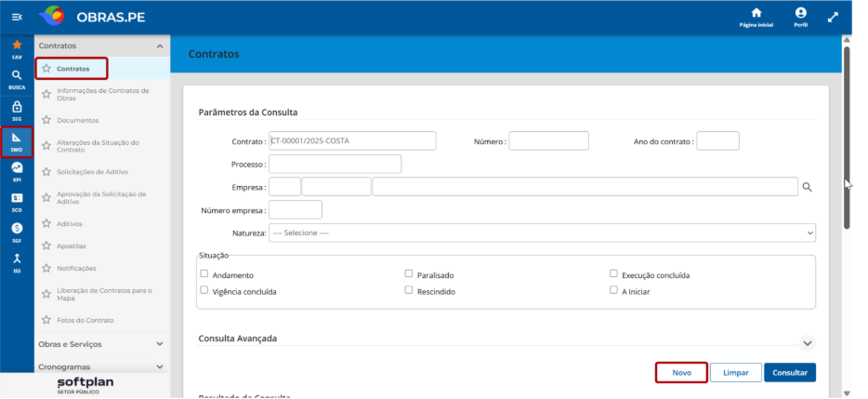The width and height of the screenshot is (868, 399).
Task: Open Aditivos menu entry
Action: coord(69,224)
